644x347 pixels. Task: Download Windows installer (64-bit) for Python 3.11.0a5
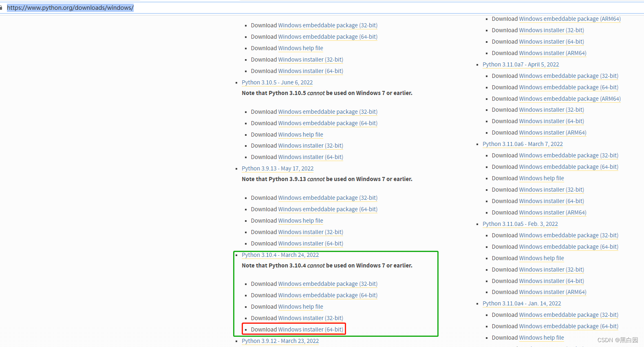[551, 281]
